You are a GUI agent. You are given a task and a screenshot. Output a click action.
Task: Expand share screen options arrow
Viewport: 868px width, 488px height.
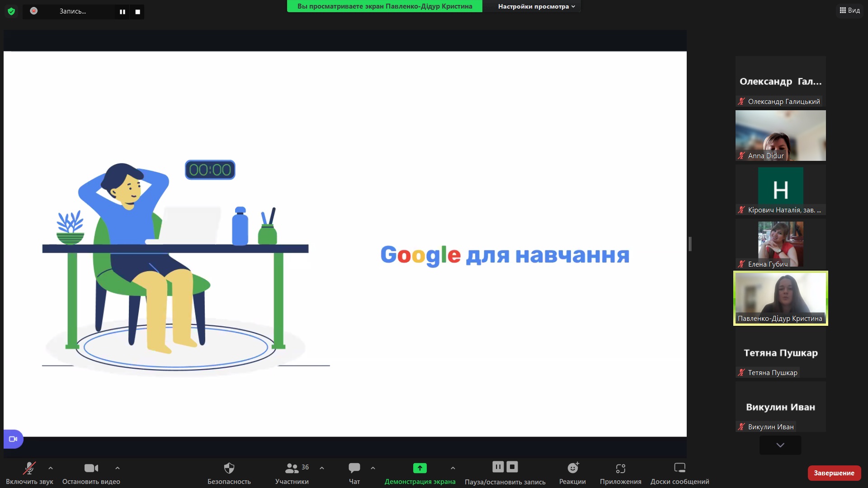[453, 468]
